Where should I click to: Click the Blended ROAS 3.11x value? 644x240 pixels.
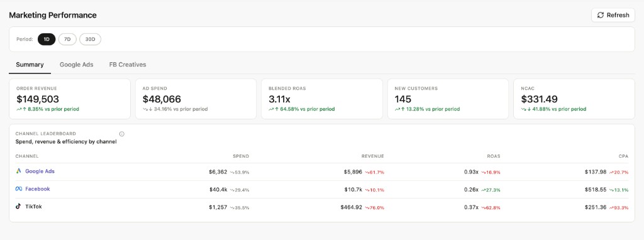click(279, 99)
